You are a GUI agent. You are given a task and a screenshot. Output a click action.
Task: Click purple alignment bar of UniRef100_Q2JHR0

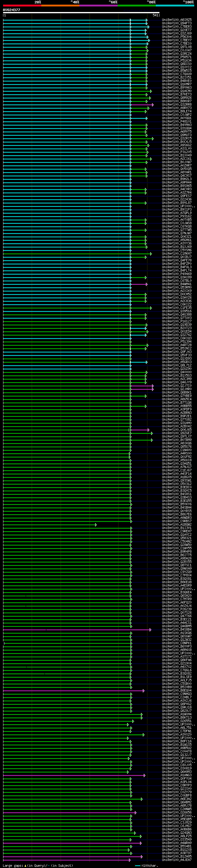tap(142, 389)
